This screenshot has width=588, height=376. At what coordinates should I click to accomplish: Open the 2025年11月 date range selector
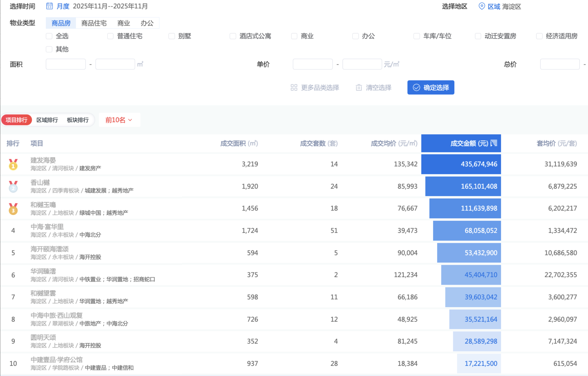click(x=110, y=6)
